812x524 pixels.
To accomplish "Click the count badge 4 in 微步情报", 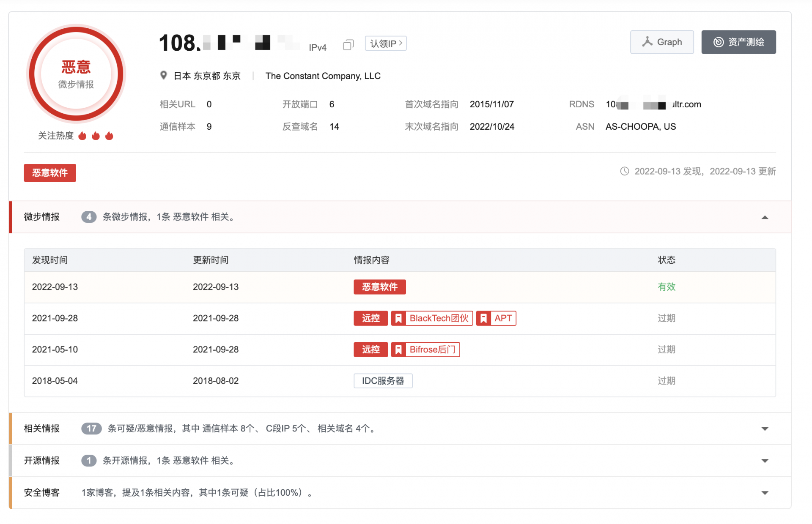I will 89,217.
